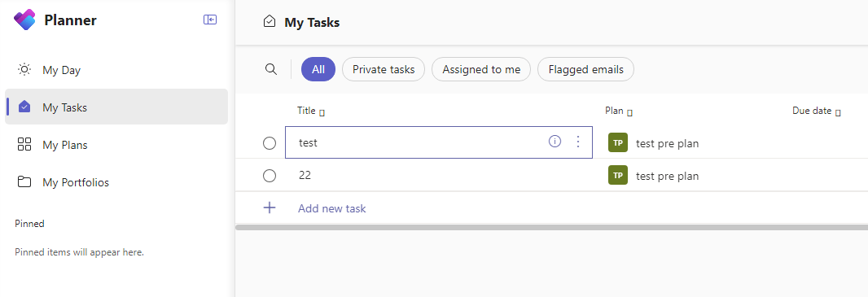
Task: Click the TP plan badge on row 22
Action: click(618, 175)
